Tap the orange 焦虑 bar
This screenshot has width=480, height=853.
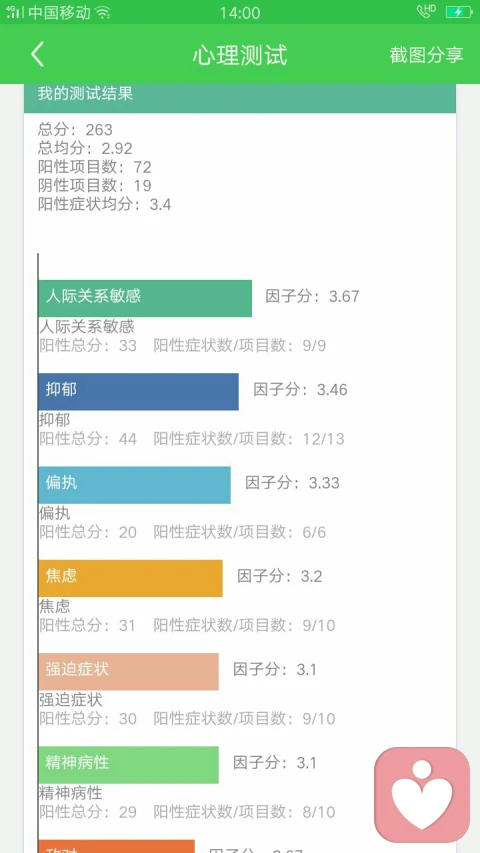coord(131,578)
